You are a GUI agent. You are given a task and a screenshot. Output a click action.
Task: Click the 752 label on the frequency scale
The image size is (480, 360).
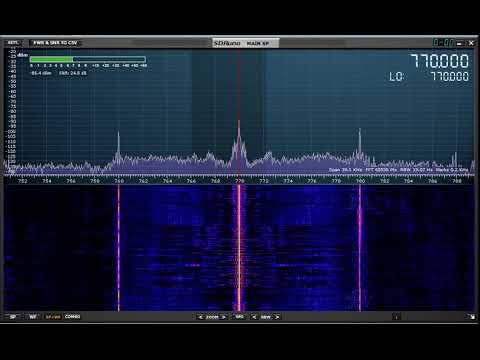(x=22, y=181)
